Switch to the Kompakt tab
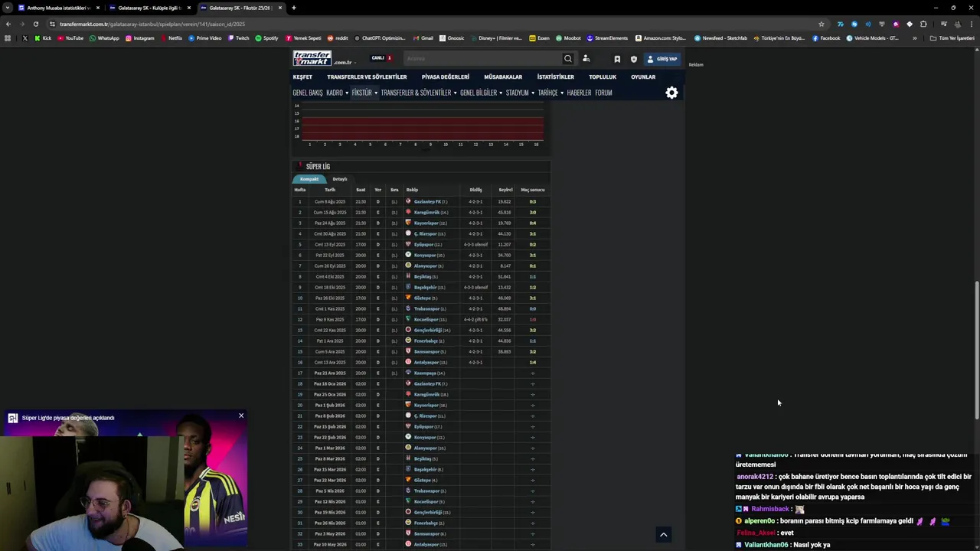This screenshot has height=551, width=980. pos(309,179)
